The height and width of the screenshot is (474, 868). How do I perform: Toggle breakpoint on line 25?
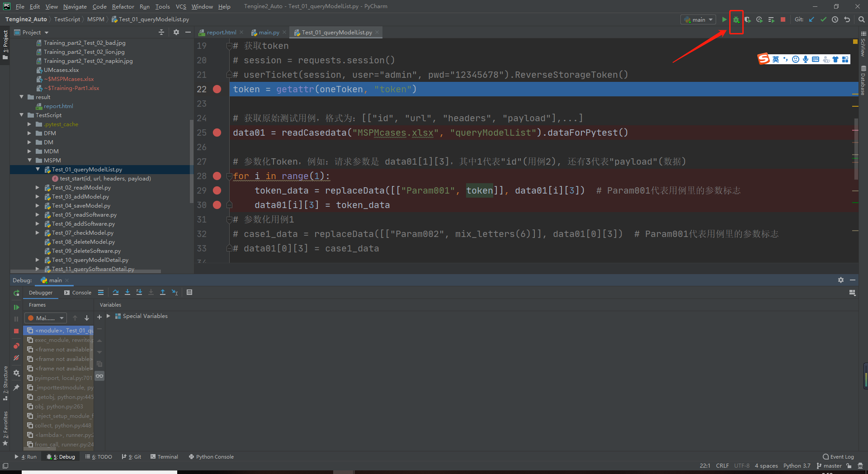[217, 133]
